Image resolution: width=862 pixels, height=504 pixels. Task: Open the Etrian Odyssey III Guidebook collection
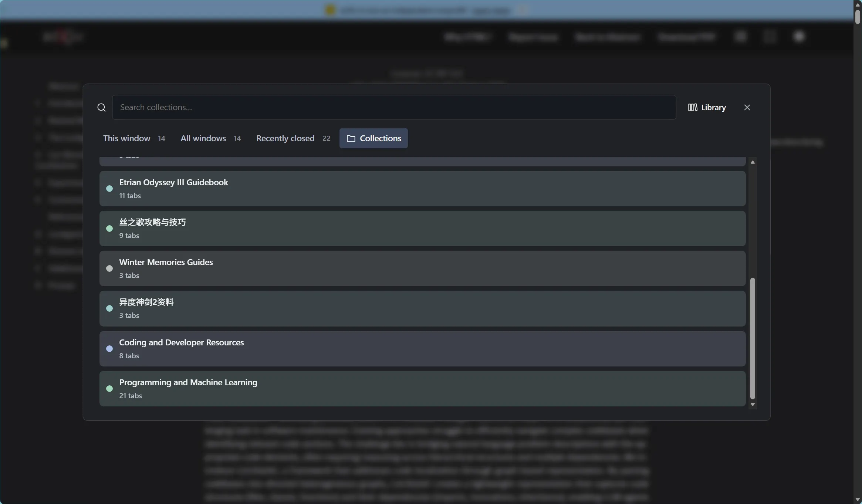pos(422,189)
